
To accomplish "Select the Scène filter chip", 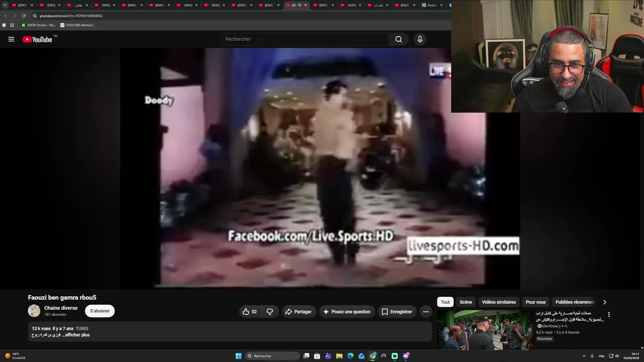I will 466,302.
